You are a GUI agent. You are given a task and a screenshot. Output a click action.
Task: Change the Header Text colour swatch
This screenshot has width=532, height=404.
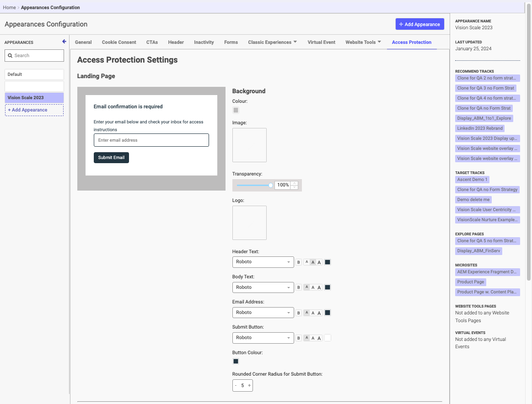pyautogui.click(x=328, y=262)
